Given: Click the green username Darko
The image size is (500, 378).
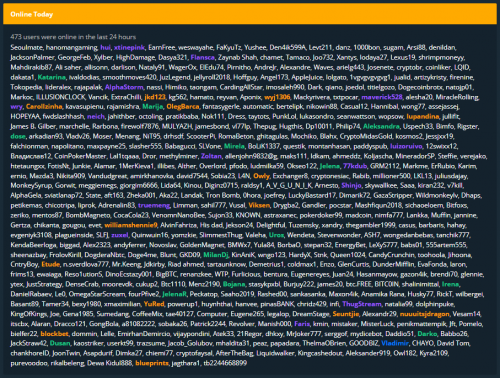Looking at the screenshot, I should pyautogui.click(x=427, y=334).
